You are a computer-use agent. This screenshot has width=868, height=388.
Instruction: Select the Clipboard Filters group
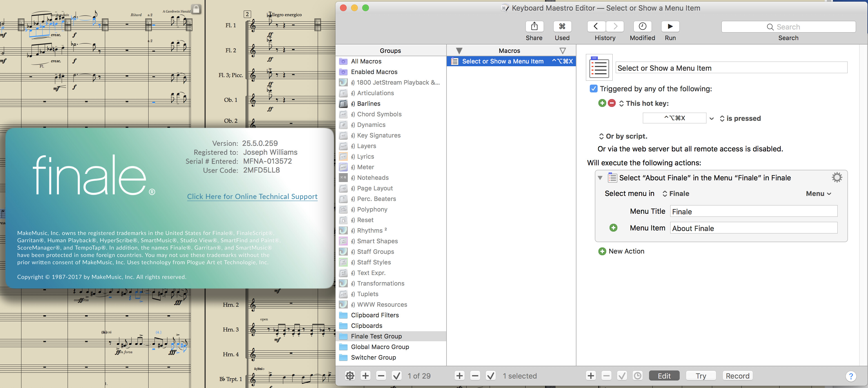(x=391, y=315)
